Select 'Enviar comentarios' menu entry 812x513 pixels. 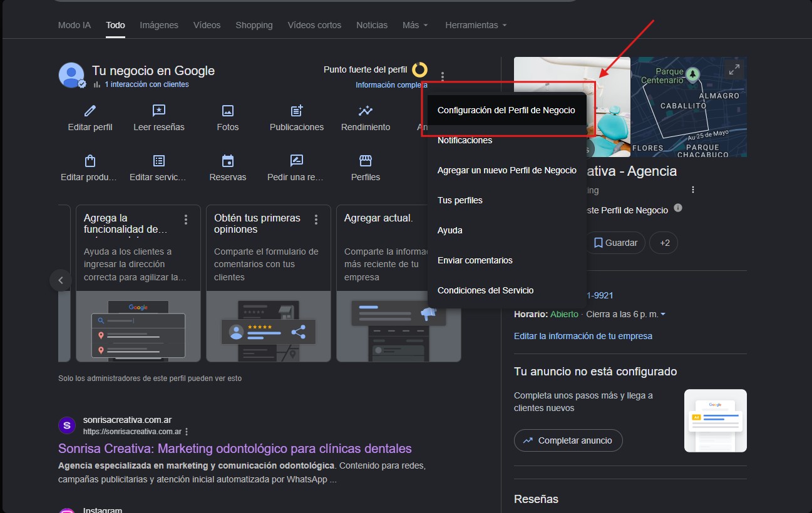tap(506, 260)
